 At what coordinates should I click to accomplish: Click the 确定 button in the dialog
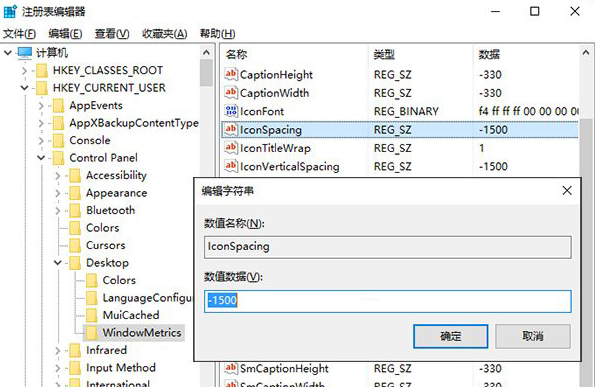pyautogui.click(x=450, y=336)
